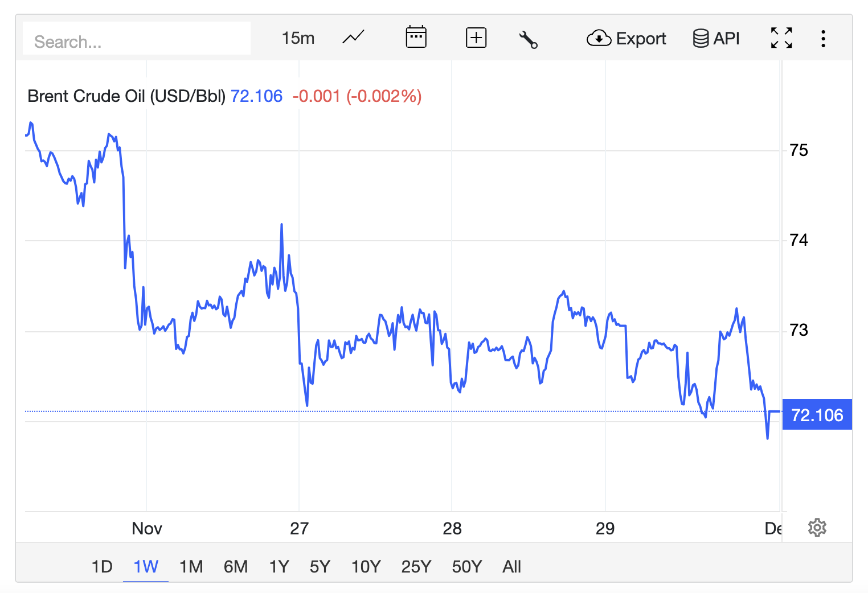
Task: Click the 75 price axis label
Action: tap(799, 150)
